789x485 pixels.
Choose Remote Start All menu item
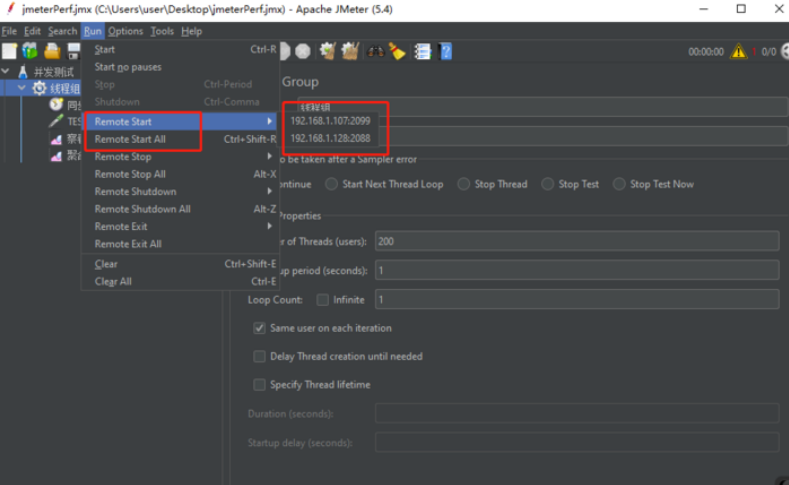tap(181, 139)
